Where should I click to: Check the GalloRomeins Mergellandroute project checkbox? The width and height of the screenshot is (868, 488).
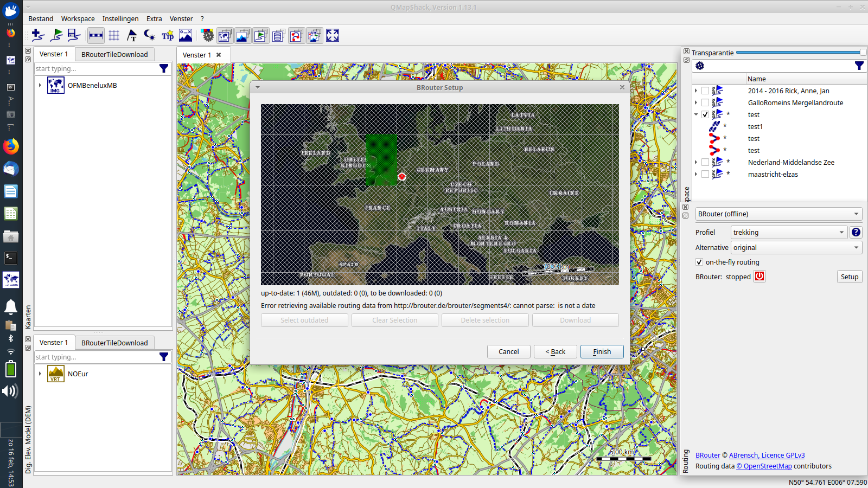(x=705, y=102)
